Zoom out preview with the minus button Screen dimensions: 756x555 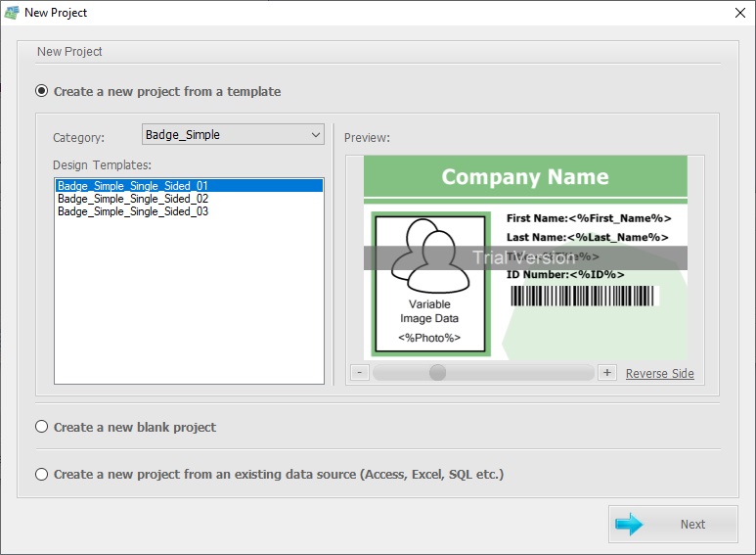(x=360, y=373)
